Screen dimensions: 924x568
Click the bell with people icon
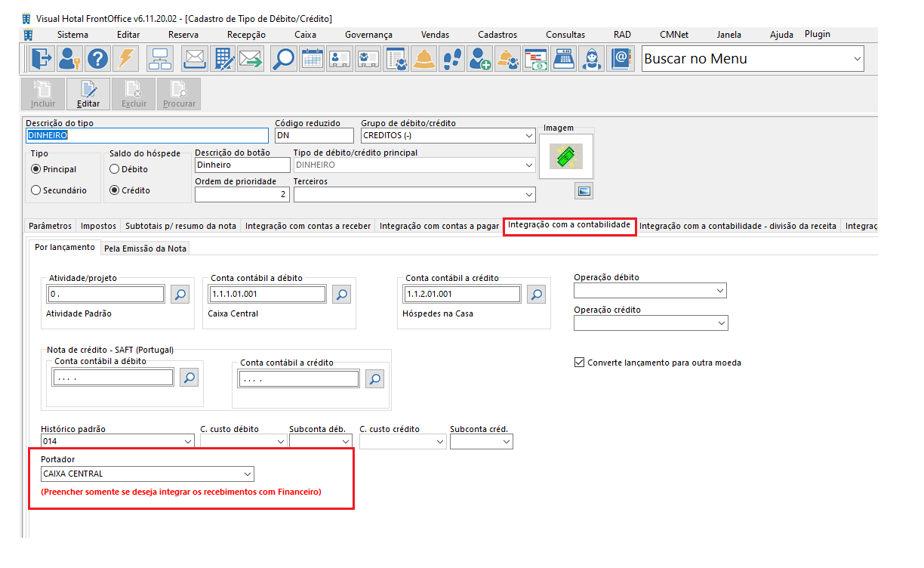coord(508,58)
